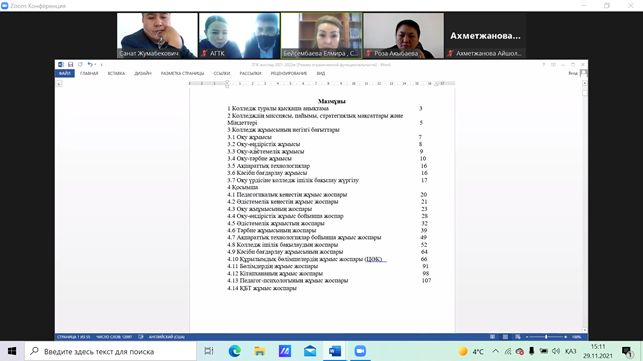643x361 pixels.
Task: Launch Microsoft Edge from the taskbar
Action: coord(235,351)
